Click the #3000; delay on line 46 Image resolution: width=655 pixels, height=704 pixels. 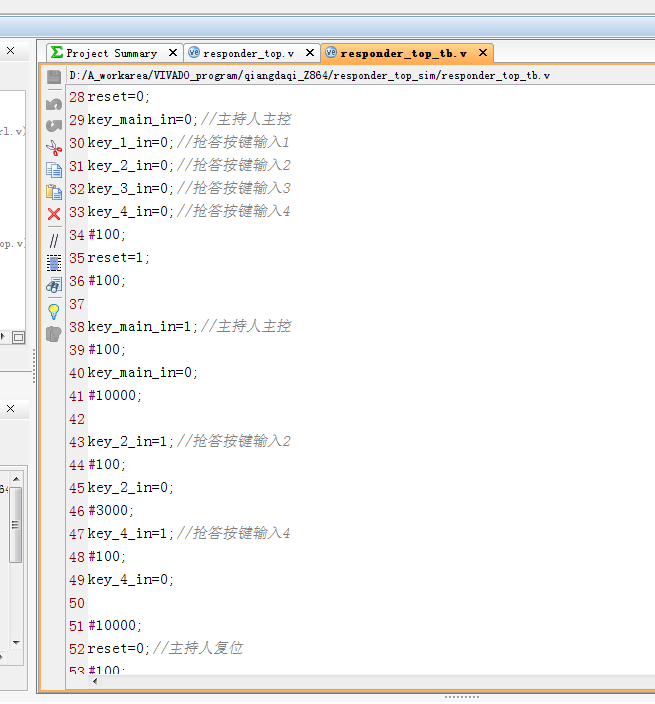tap(111, 510)
